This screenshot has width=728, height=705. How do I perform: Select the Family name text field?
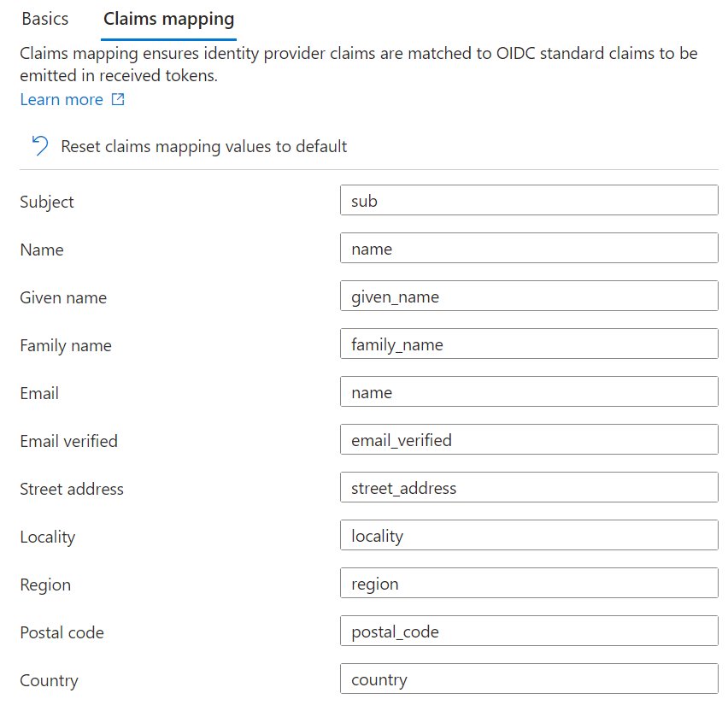529,344
